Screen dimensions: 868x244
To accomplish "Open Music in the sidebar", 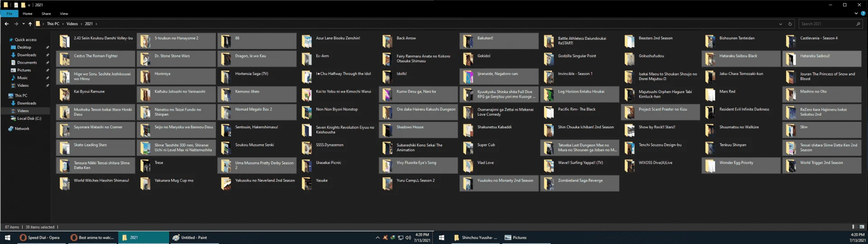I will coord(22,78).
